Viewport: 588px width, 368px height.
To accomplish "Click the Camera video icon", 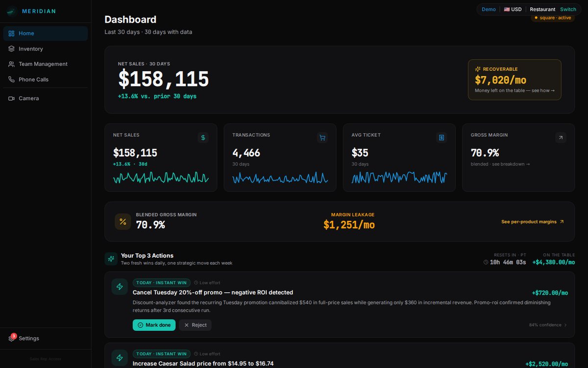I will (x=11, y=99).
